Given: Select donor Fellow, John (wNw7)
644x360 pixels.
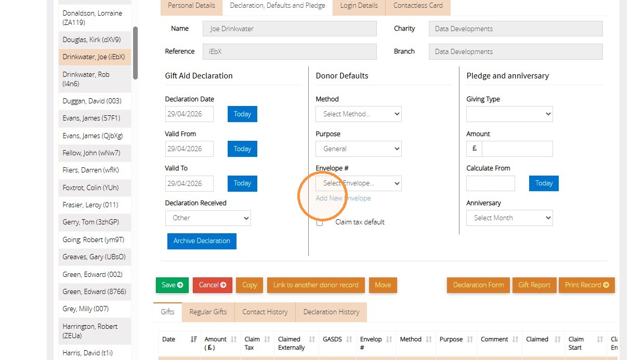Looking at the screenshot, I should [95, 153].
